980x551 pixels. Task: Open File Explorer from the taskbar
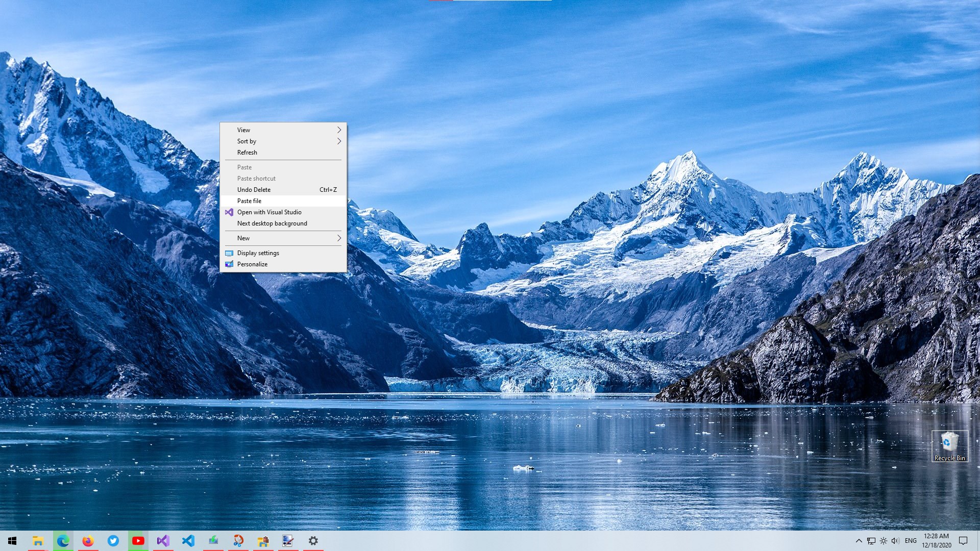pyautogui.click(x=38, y=541)
